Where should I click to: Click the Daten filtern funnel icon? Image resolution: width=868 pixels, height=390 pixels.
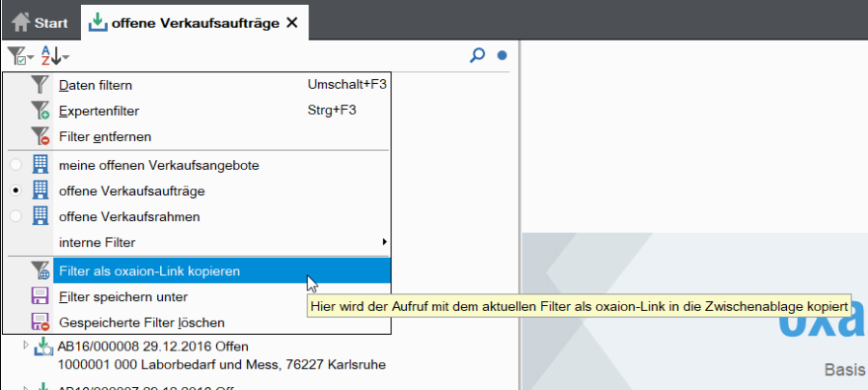40,85
